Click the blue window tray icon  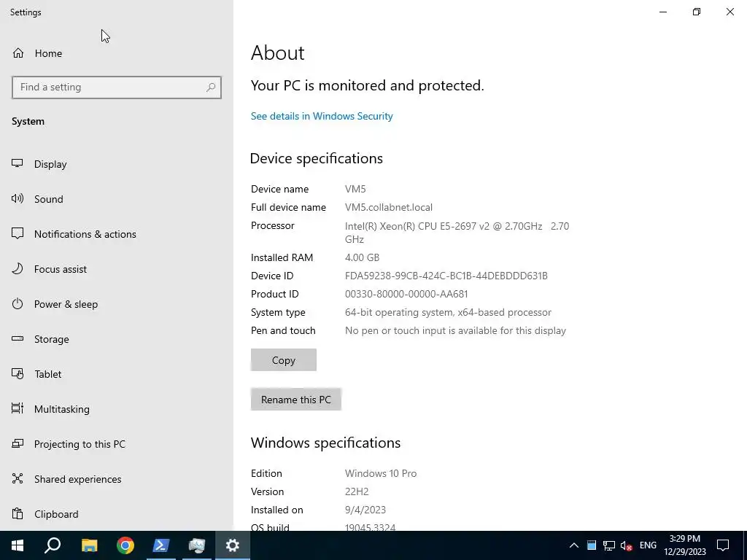[591, 545]
